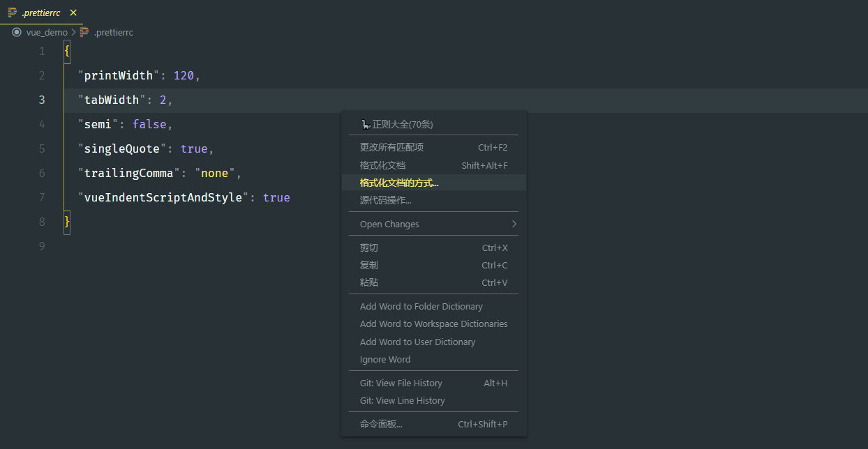The width and height of the screenshot is (868, 449).
Task: Click 粘贴 in the context menu
Action: tap(369, 282)
